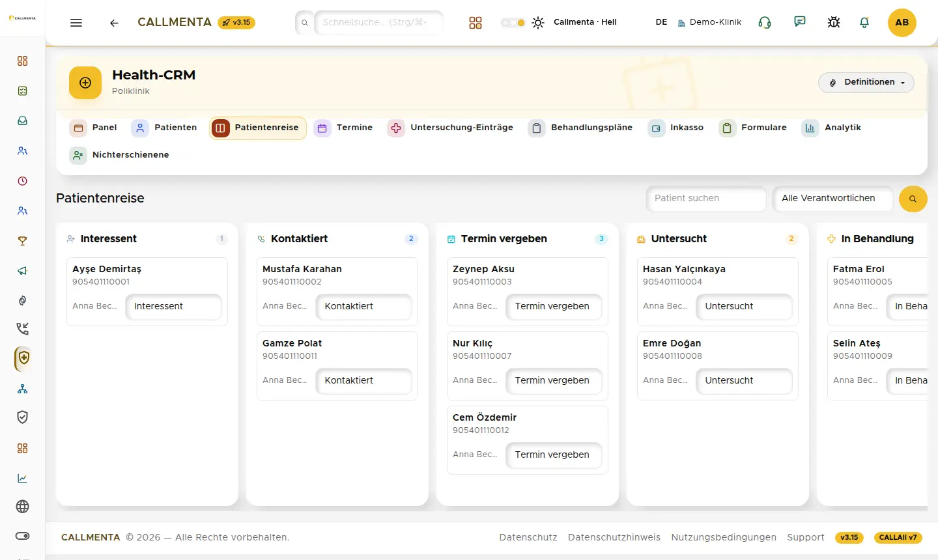Go back with the arrow icon

click(114, 23)
